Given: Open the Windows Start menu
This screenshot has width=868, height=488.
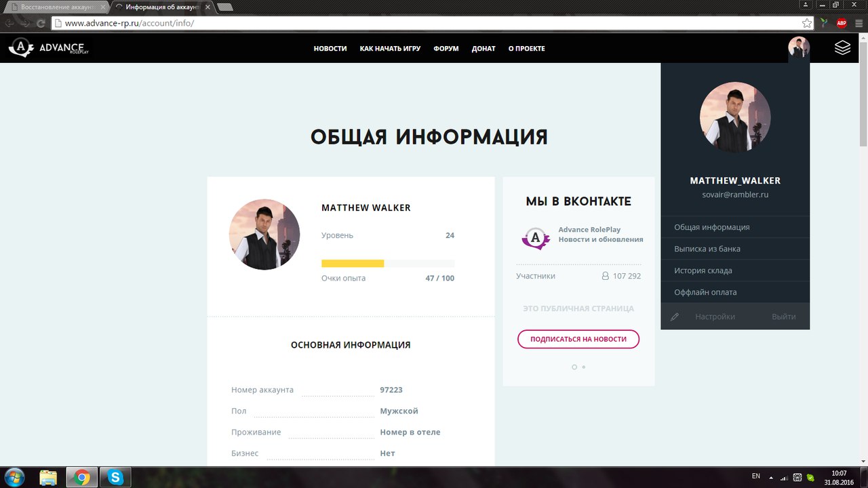Looking at the screenshot, I should (x=14, y=477).
